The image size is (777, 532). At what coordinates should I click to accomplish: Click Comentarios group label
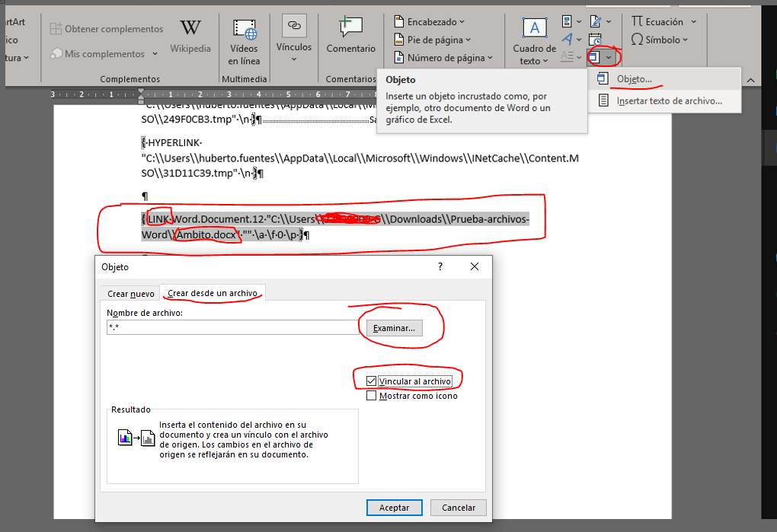[351, 78]
